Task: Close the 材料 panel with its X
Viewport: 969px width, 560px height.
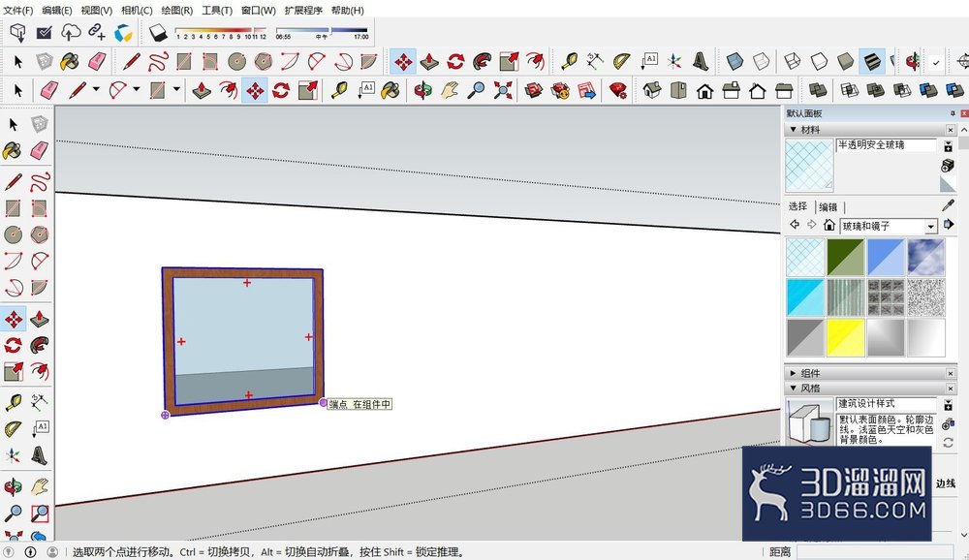Action: click(x=951, y=130)
